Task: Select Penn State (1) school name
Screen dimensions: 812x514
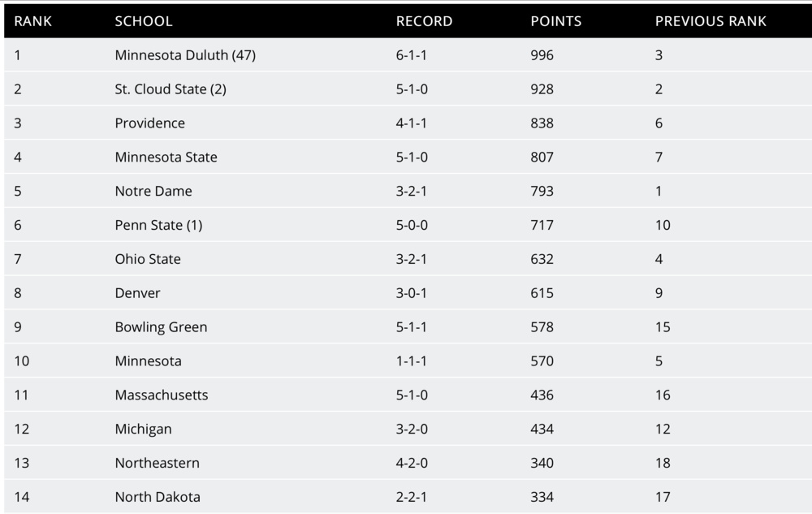Action: tap(158, 225)
